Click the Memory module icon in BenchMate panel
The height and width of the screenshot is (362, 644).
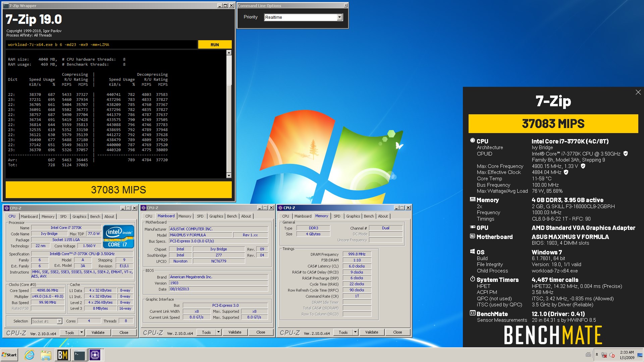pyautogui.click(x=472, y=199)
